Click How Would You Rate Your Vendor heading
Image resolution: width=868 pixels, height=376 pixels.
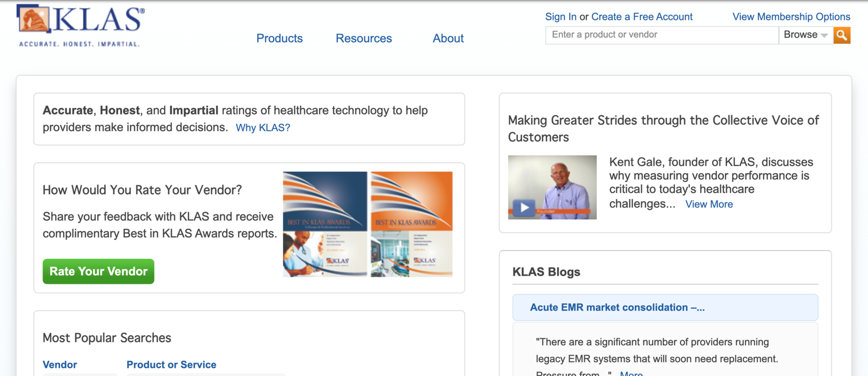[x=142, y=190]
